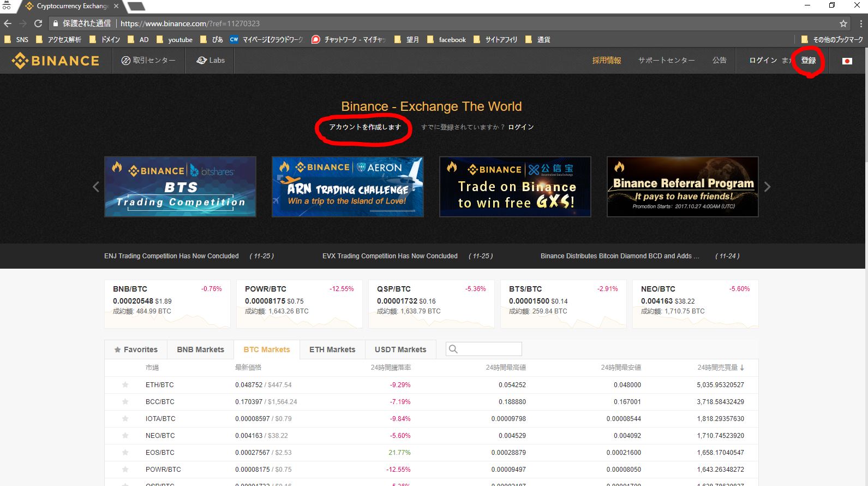Click the market search input field
Image resolution: width=868 pixels, height=486 pixels.
coord(484,349)
